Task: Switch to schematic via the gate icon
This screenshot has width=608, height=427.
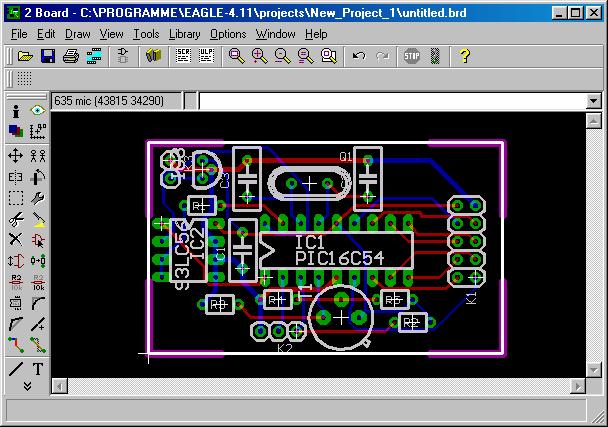Action: click(123, 56)
